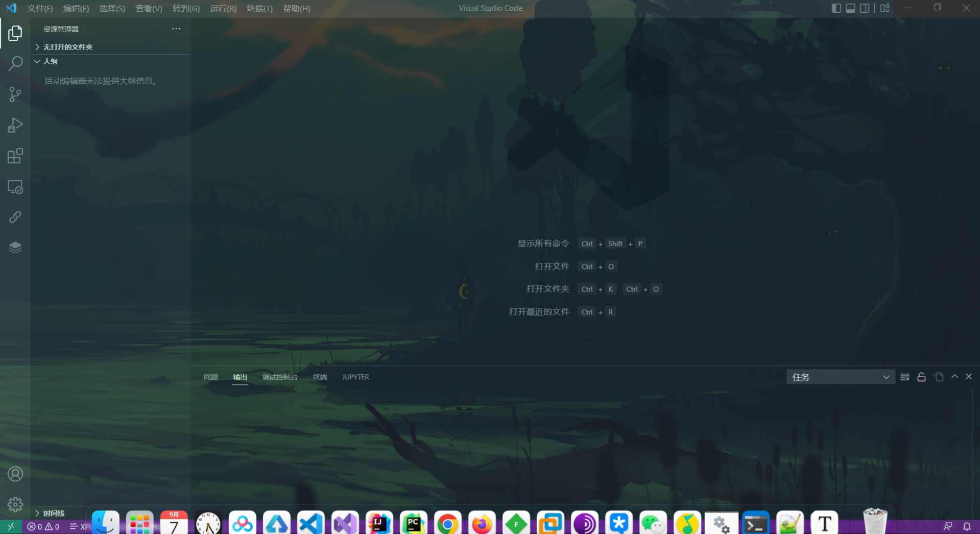Open the Source Control view
Screen dimensions: 980x534
pyautogui.click(x=15, y=94)
